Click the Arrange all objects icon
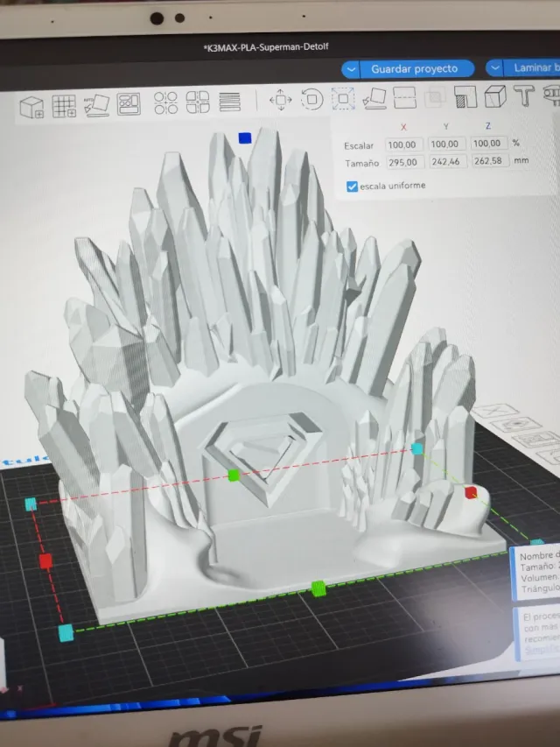This screenshot has height=747, width=560. (x=129, y=103)
